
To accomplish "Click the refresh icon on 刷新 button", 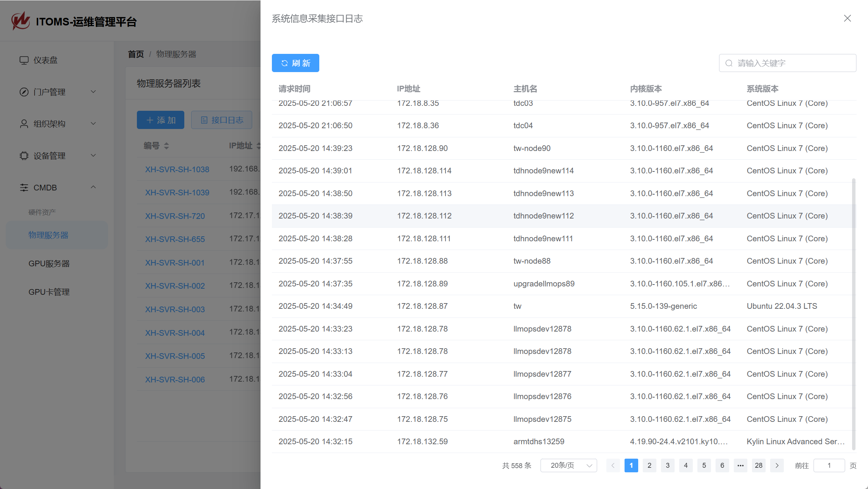I will (x=284, y=63).
